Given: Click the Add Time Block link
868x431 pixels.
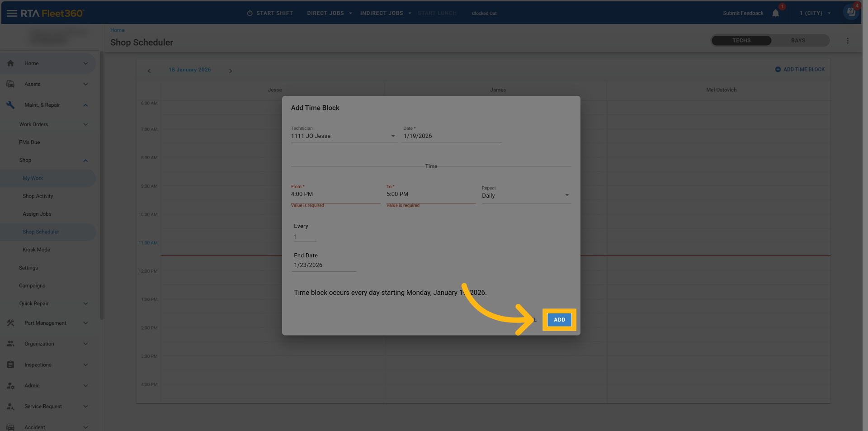Looking at the screenshot, I should 800,70.
